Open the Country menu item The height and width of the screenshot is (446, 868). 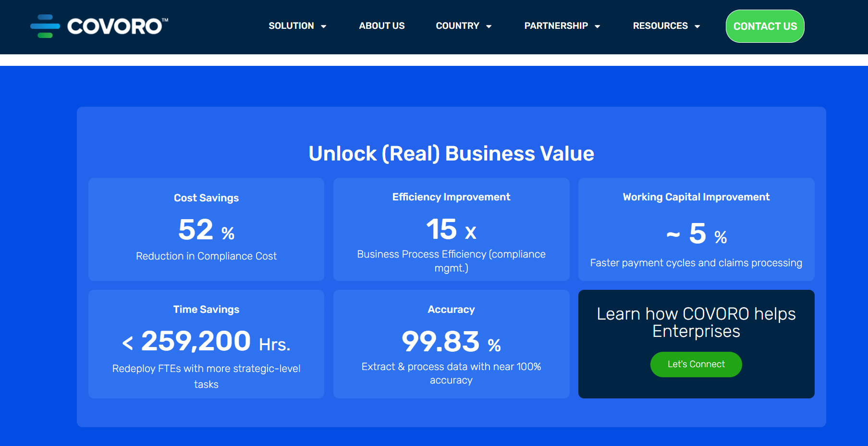point(457,26)
